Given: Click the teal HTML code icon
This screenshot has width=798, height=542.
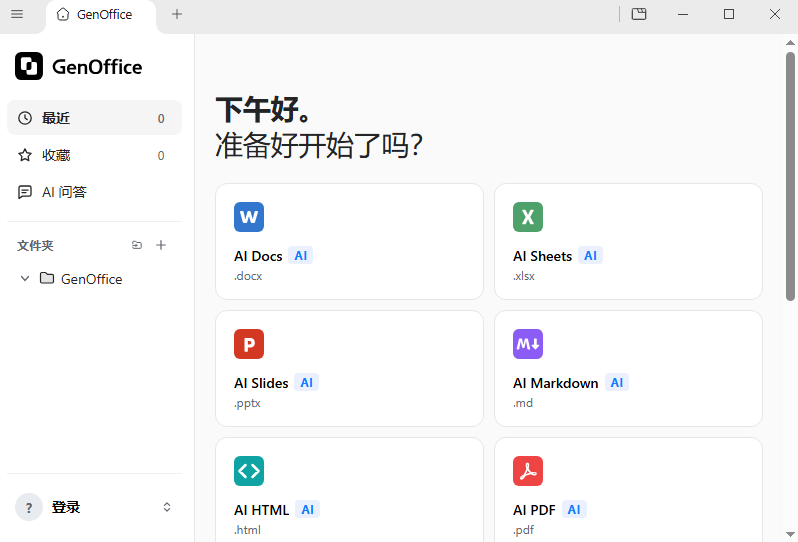Looking at the screenshot, I should tap(249, 471).
